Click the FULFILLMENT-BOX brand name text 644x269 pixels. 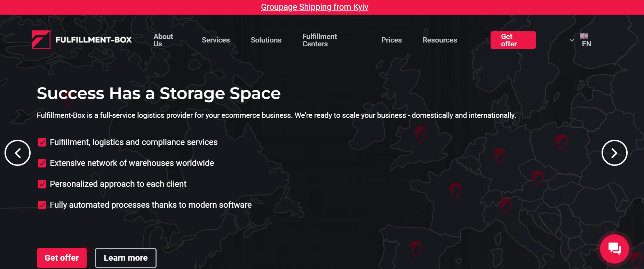click(x=94, y=40)
